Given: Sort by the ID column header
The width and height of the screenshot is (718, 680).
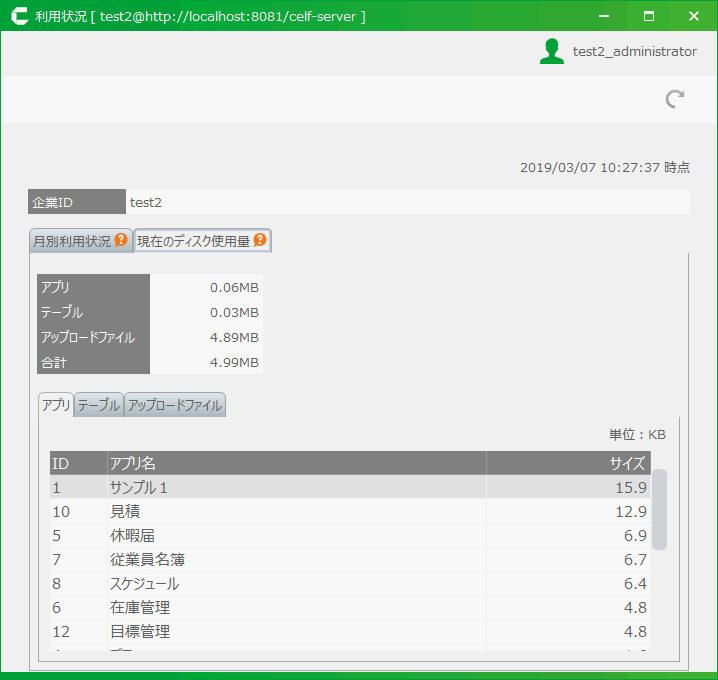Looking at the screenshot, I should [x=78, y=463].
